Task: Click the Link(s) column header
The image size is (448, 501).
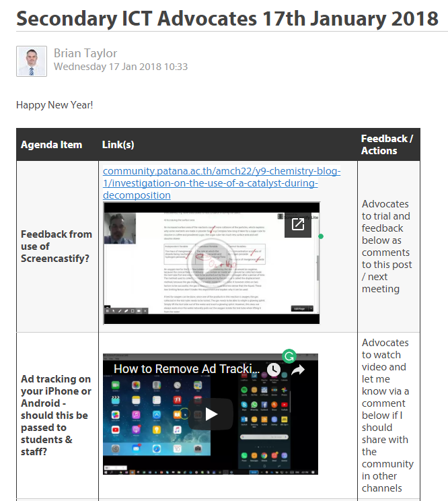Action: pyautogui.click(x=118, y=145)
